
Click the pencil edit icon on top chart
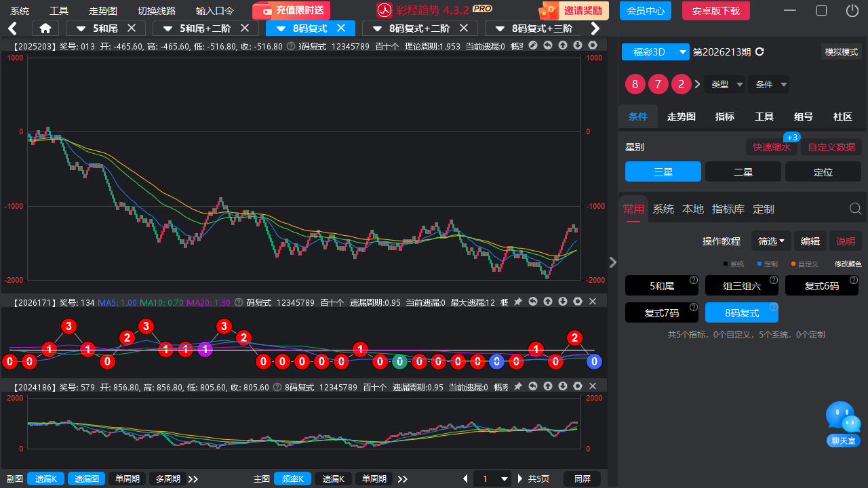[533, 45]
